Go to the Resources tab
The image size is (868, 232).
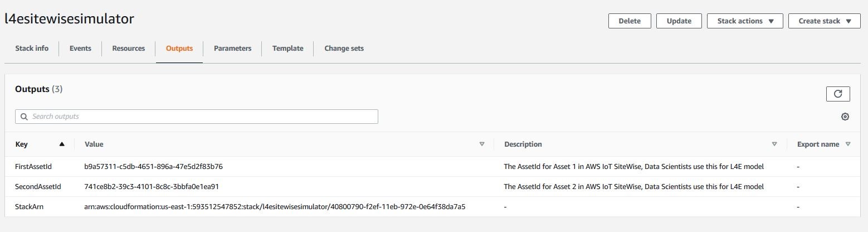129,49
